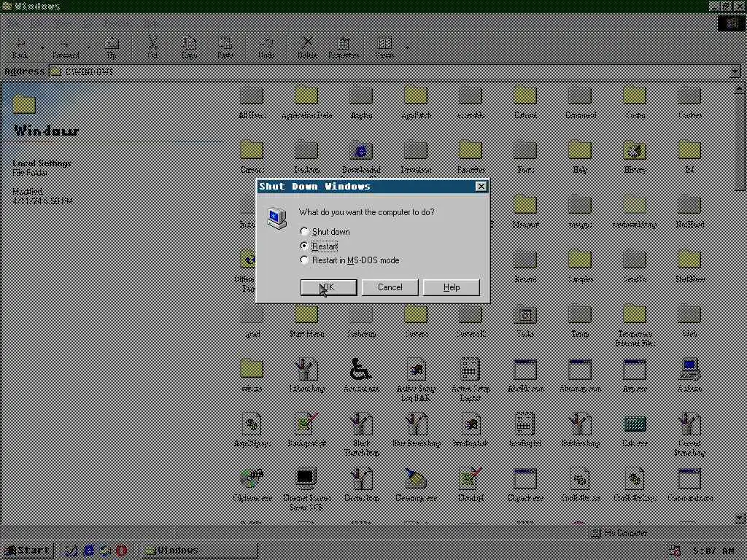Click the vertical scrollbar up arrow
The width and height of the screenshot is (747, 560).
(740, 88)
